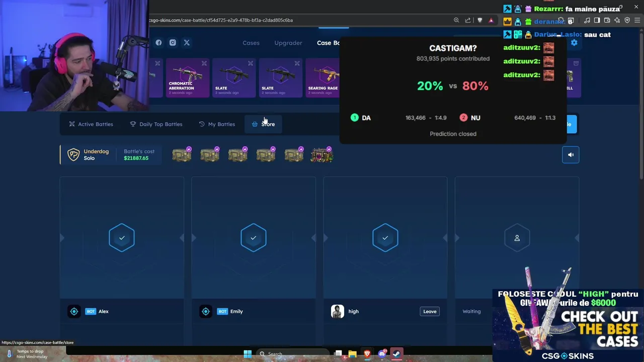This screenshot has height=362, width=644.
Task: Click the checkmark hexagon in Alex's slot
Action: click(122, 238)
